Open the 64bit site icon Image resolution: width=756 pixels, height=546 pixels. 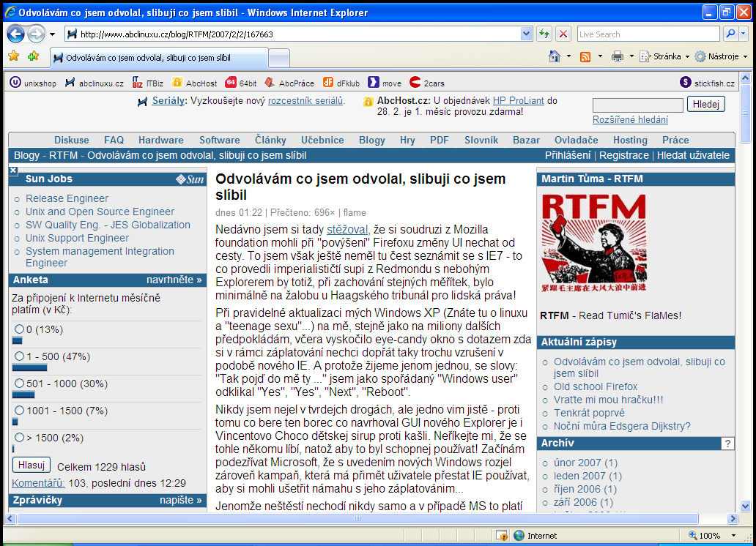point(231,83)
